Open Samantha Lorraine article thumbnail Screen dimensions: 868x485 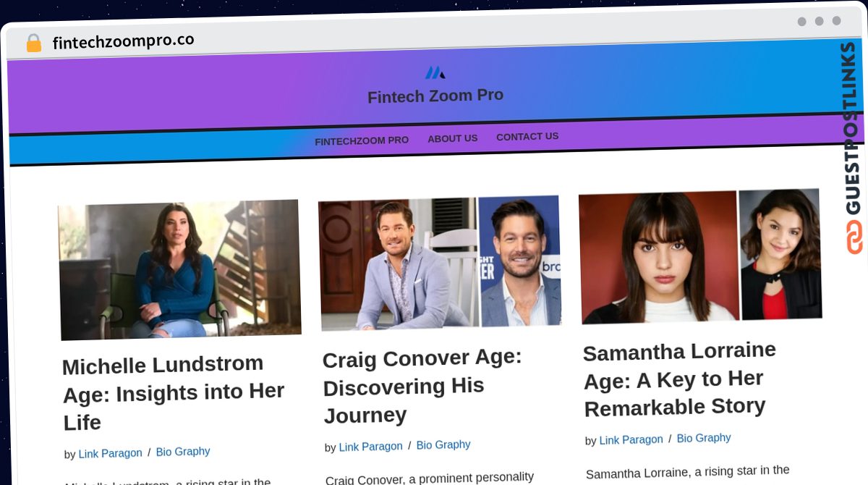(700, 256)
